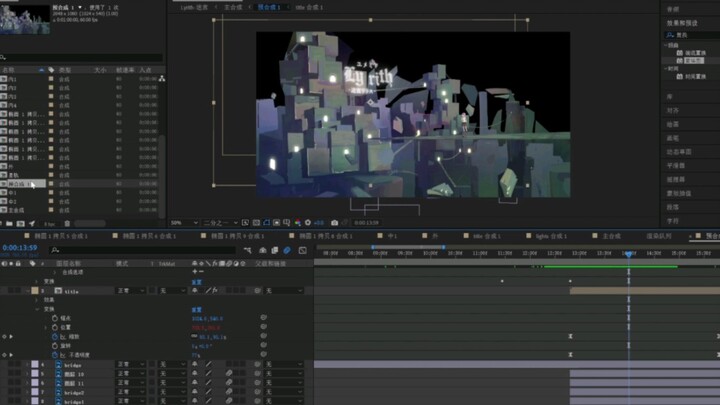
Task: Open the channel and color management icon
Action: (x=298, y=223)
